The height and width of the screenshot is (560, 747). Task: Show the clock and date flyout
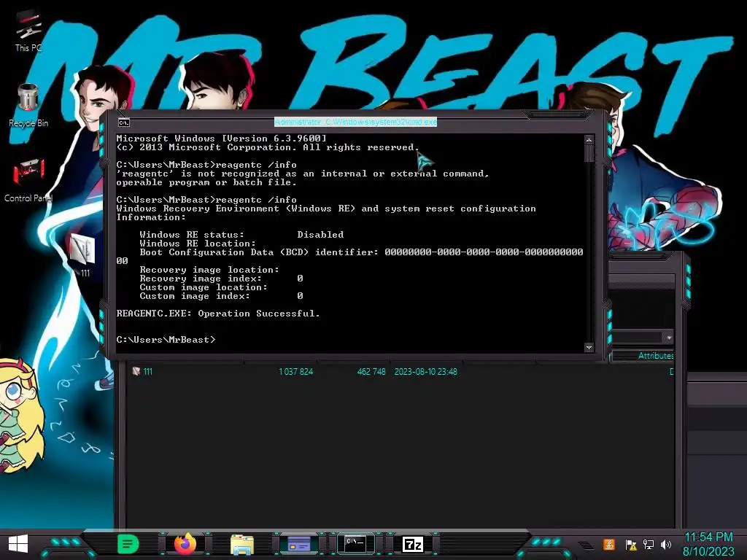point(708,544)
